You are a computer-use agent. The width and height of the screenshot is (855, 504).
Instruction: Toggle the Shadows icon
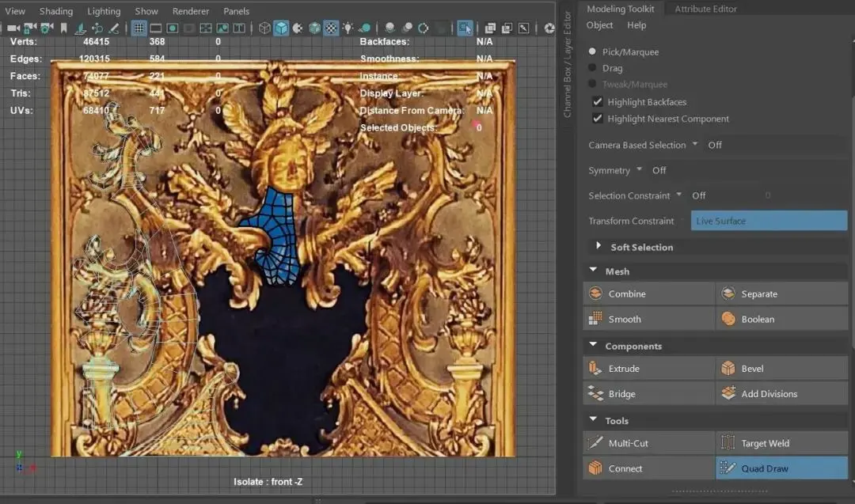(x=364, y=28)
